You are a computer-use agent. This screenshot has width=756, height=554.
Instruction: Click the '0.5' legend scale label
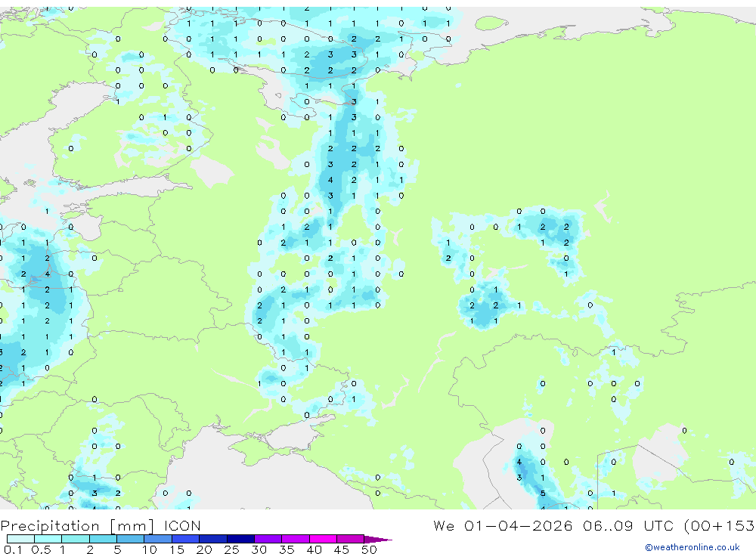(x=41, y=549)
